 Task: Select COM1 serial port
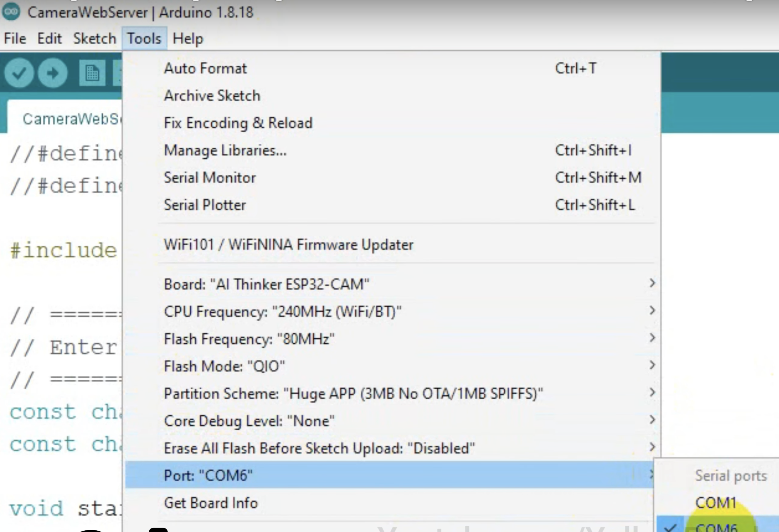(715, 503)
